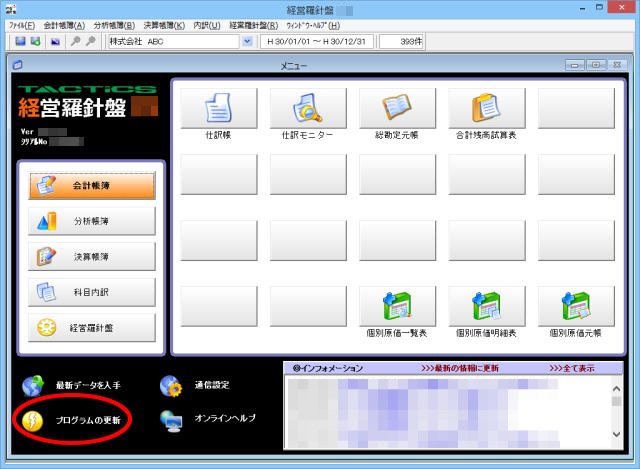The height and width of the screenshot is (469, 640).
Task: Click the fiscal period date field
Action: click(317, 41)
